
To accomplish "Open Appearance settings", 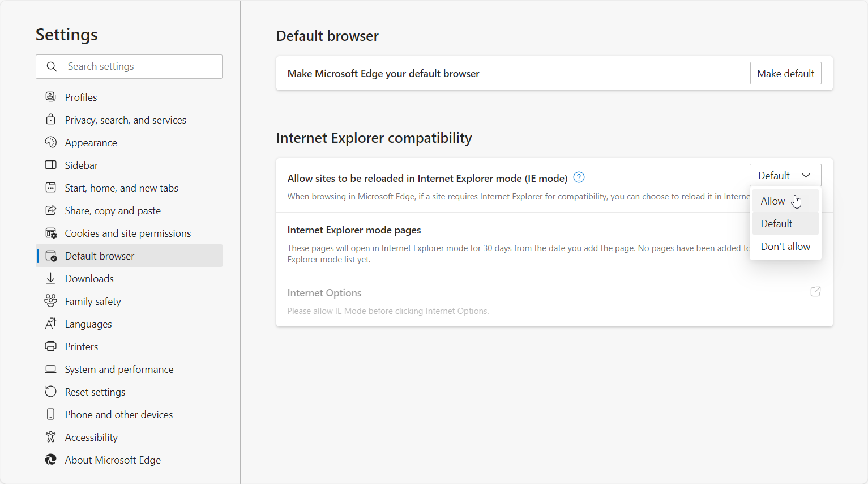I will pyautogui.click(x=129, y=142).
